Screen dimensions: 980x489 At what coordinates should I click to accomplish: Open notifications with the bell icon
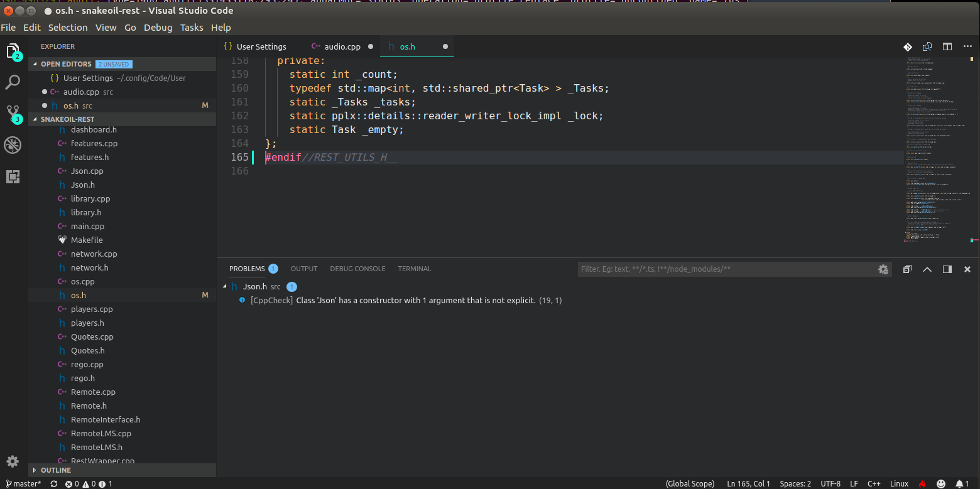tap(962, 484)
